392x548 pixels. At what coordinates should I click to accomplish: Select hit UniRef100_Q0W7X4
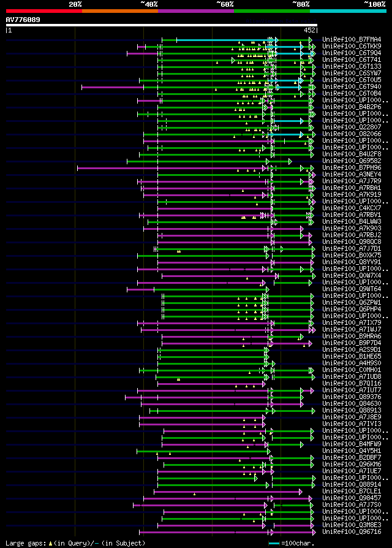click(x=352, y=276)
